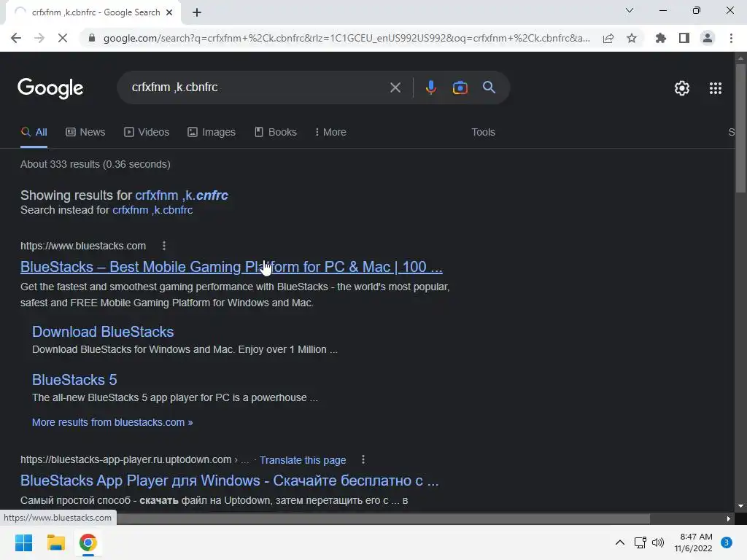Click the browser address bar URL
This screenshot has height=560, width=747.
point(347,38)
